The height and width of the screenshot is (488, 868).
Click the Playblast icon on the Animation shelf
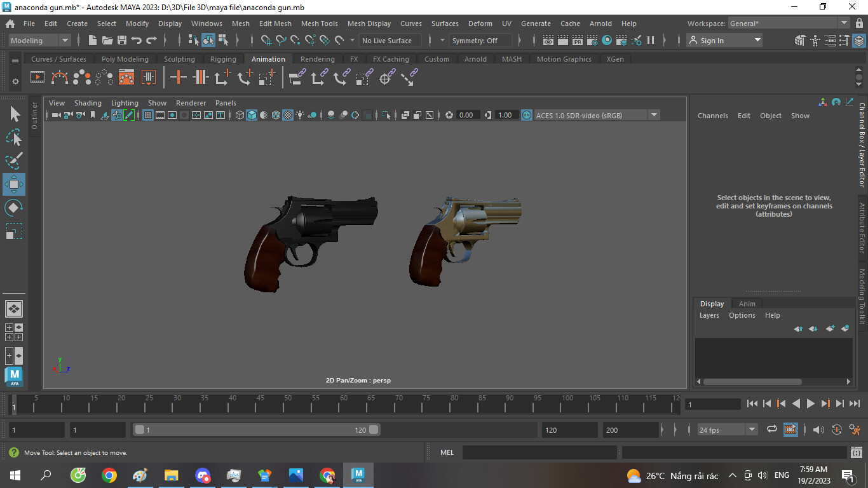[x=37, y=78]
